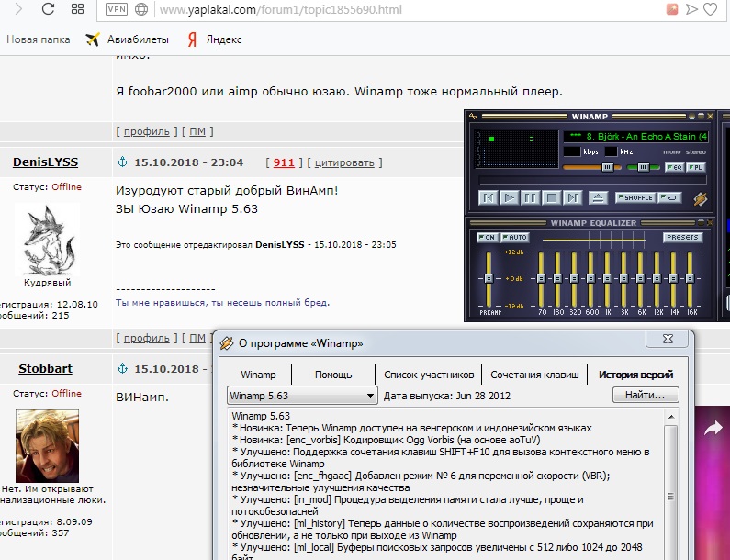Open the Winamp 5.63 version dropdown

click(302, 396)
